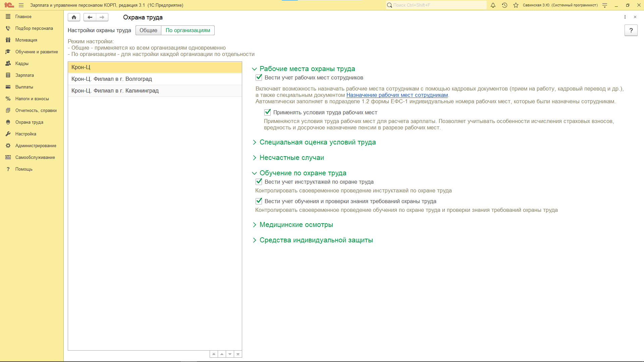Open the history clock icon

coord(504,5)
